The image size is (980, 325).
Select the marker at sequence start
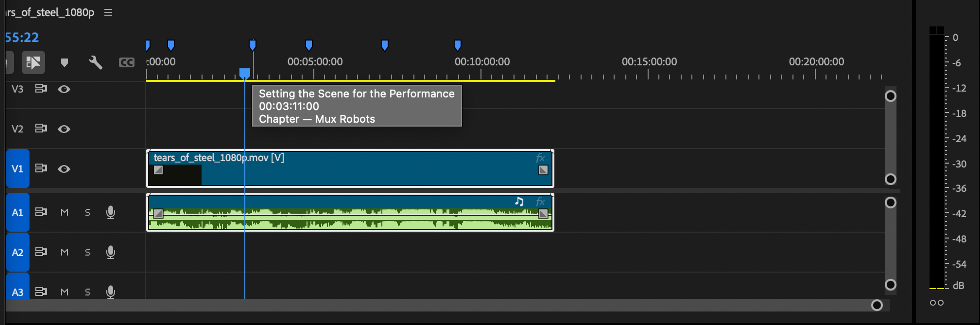pos(148,45)
